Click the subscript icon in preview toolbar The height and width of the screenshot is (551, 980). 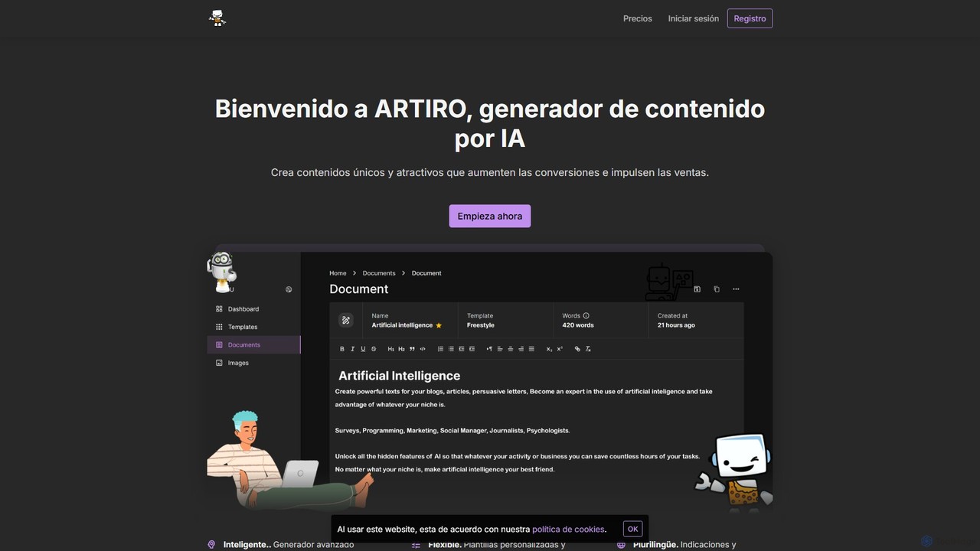[x=549, y=349]
